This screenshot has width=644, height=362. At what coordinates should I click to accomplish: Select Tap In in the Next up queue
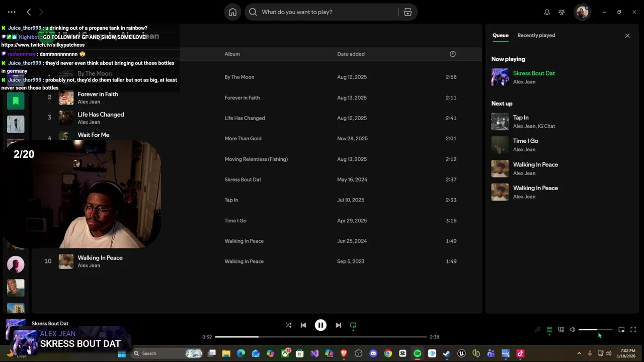pyautogui.click(x=521, y=118)
